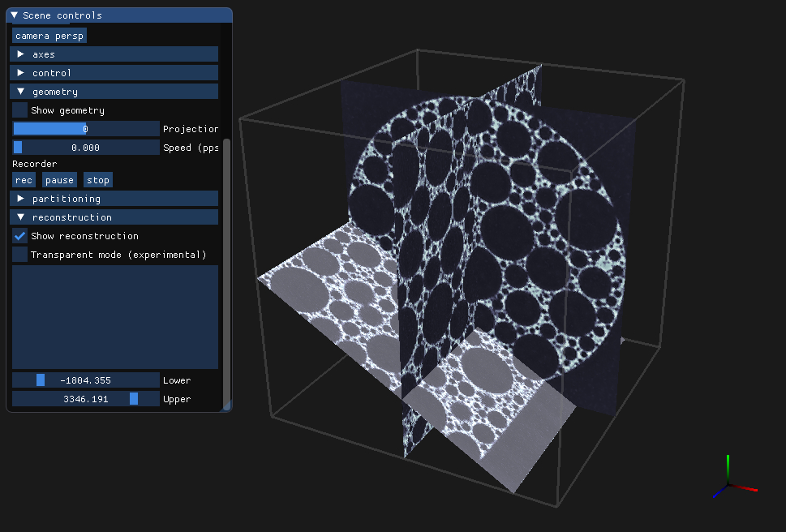This screenshot has width=786, height=532.
Task: Enable Transparent mode (experimental)
Action: 19,255
